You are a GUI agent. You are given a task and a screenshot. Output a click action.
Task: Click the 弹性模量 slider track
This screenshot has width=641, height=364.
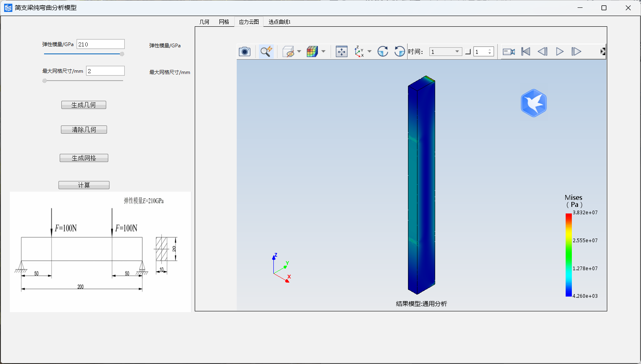click(82, 54)
